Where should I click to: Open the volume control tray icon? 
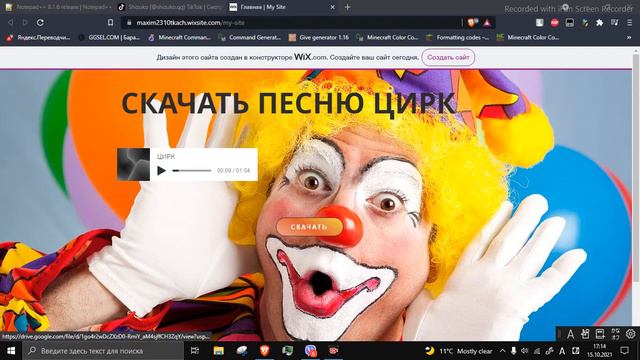[524, 351]
